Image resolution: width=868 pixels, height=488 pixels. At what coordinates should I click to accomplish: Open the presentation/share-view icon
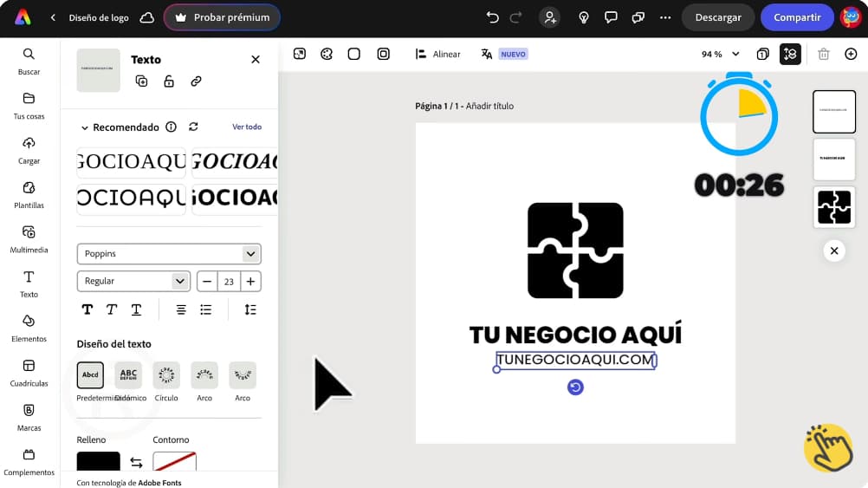638,17
